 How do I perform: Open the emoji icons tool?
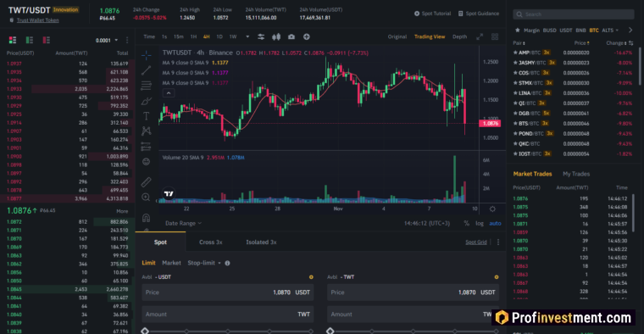146,161
